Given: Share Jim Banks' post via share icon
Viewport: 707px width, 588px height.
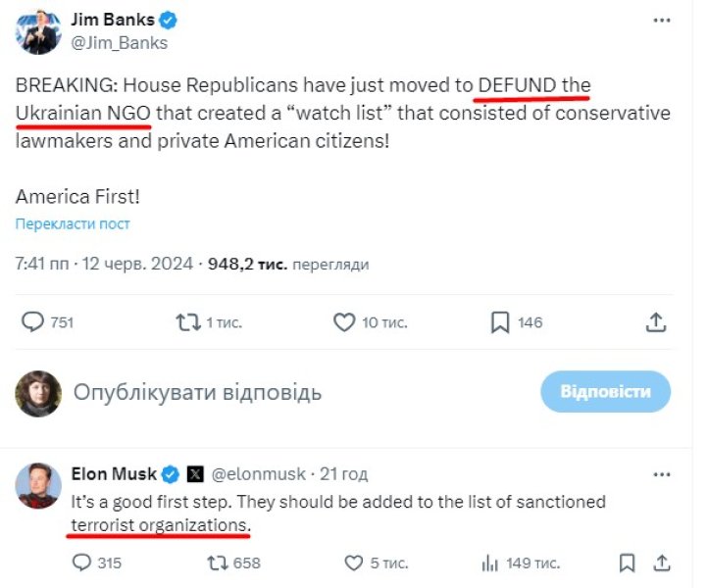Looking at the screenshot, I should [x=657, y=321].
